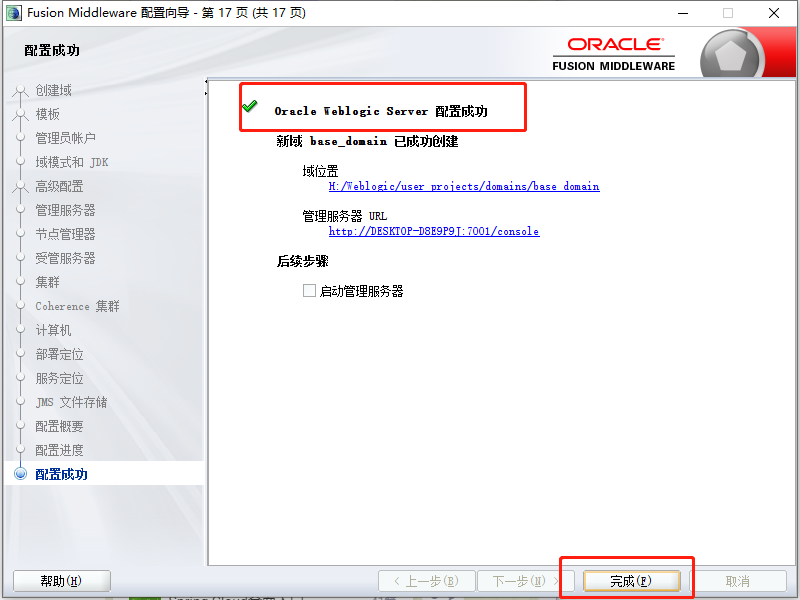Image resolution: width=800 pixels, height=600 pixels.
Task: Select the 高级配置 step
Action: (x=59, y=186)
